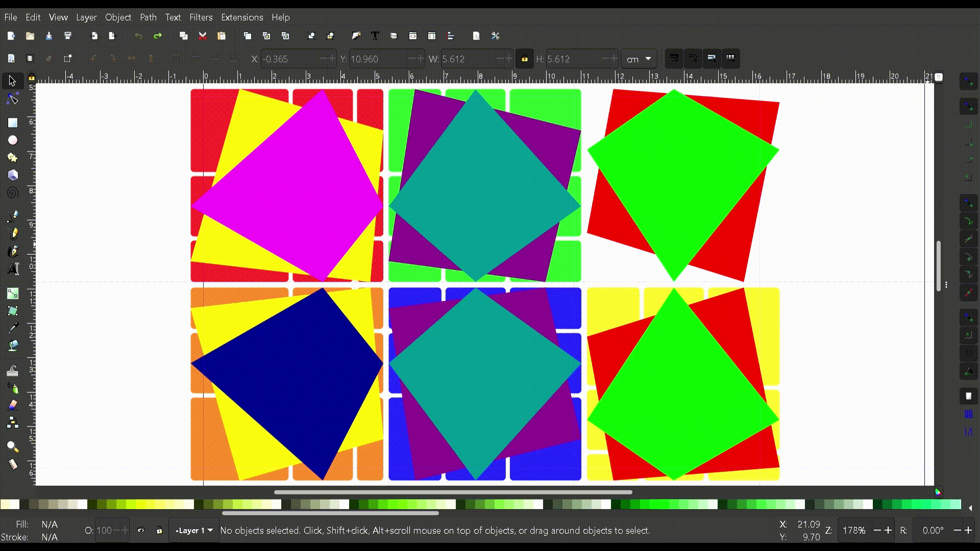Select the Ellipse tool
Viewport: 980px width, 551px height.
tap(13, 140)
